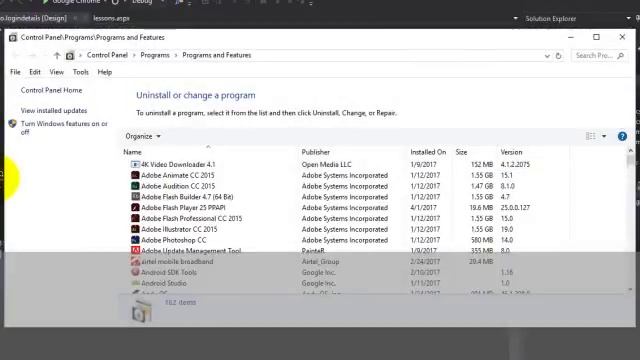Open the File menu
This screenshot has width=640, height=360.
click(15, 72)
